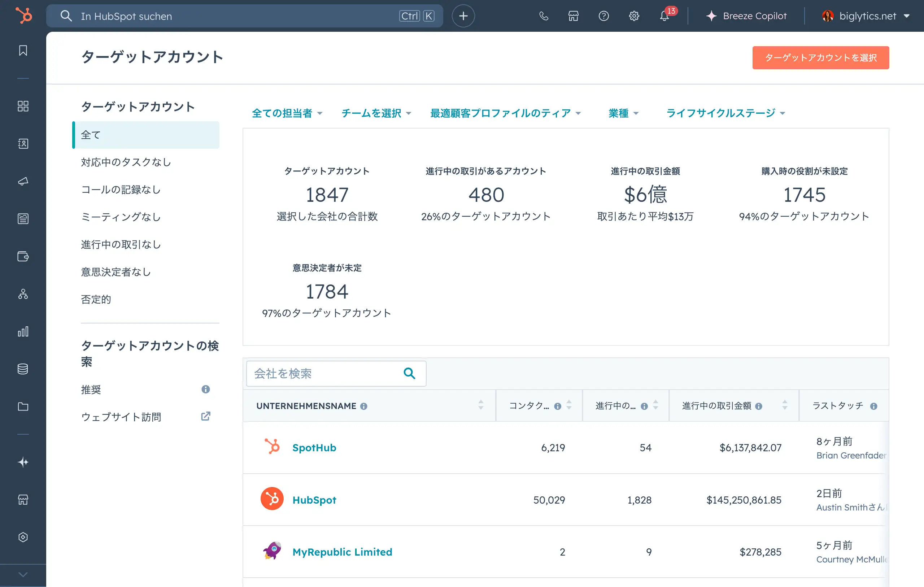Click info icon next to UNTERNEHMENSNAME
Screen dimensions: 924x587
pyautogui.click(x=364, y=406)
